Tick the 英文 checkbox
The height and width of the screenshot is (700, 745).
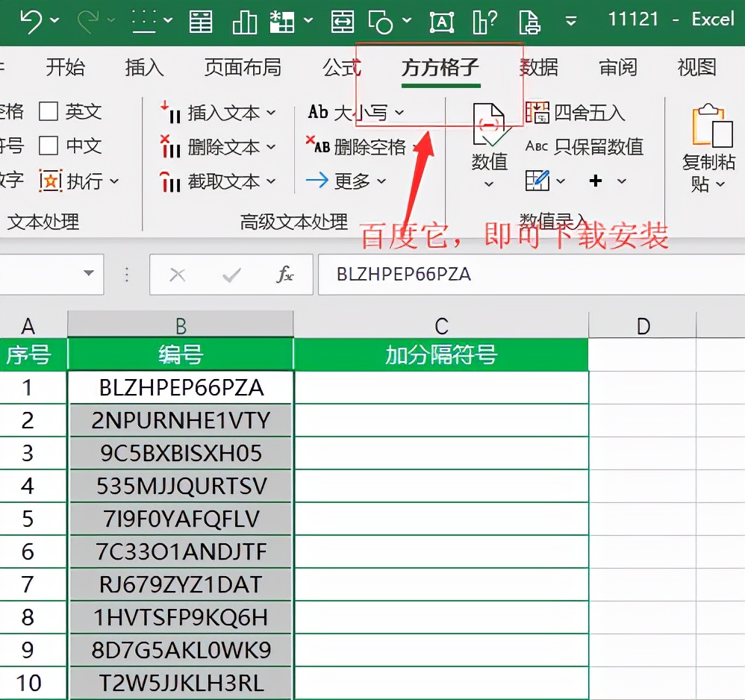click(x=49, y=112)
